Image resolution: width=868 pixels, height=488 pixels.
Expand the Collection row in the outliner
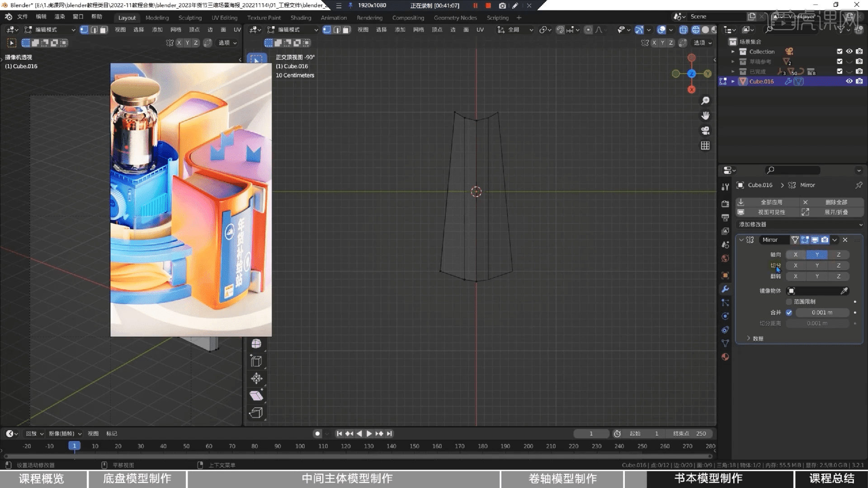tap(733, 52)
